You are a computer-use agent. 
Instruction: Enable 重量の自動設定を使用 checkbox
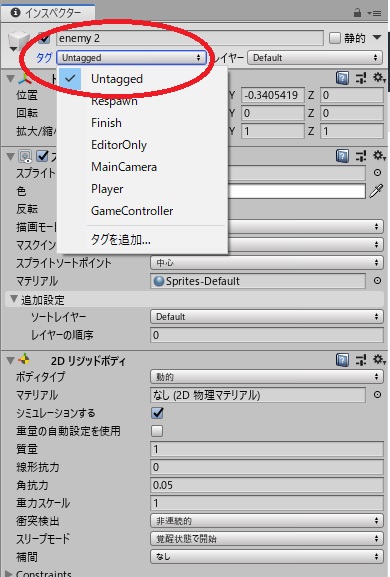(157, 431)
